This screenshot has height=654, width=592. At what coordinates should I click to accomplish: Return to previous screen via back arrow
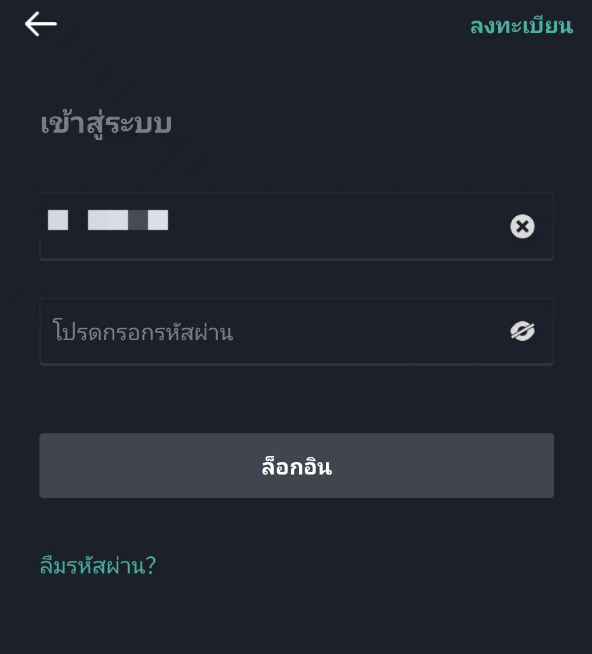tap(41, 24)
